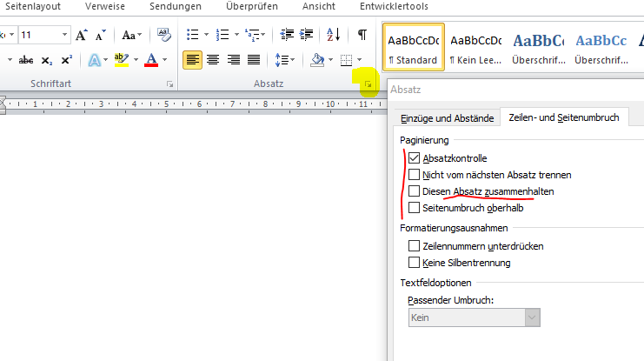This screenshot has height=361, width=644.
Task: Expand borders dropdown arrow
Action: pyautogui.click(x=360, y=60)
